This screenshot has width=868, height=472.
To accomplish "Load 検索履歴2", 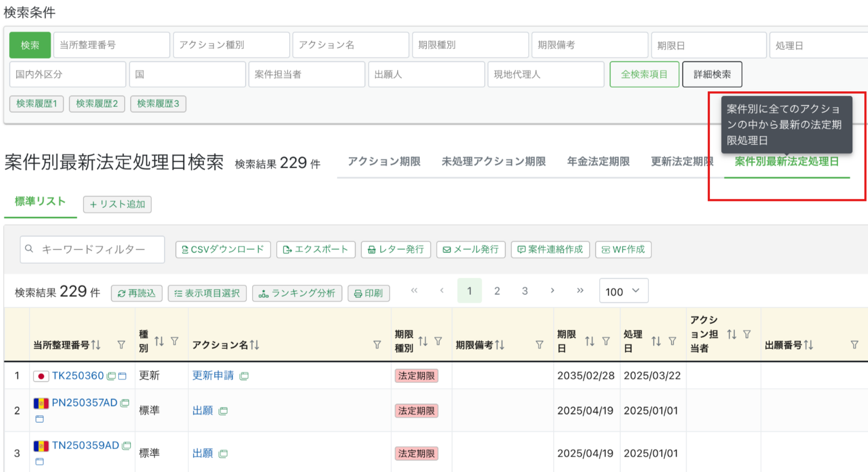I will tap(97, 104).
